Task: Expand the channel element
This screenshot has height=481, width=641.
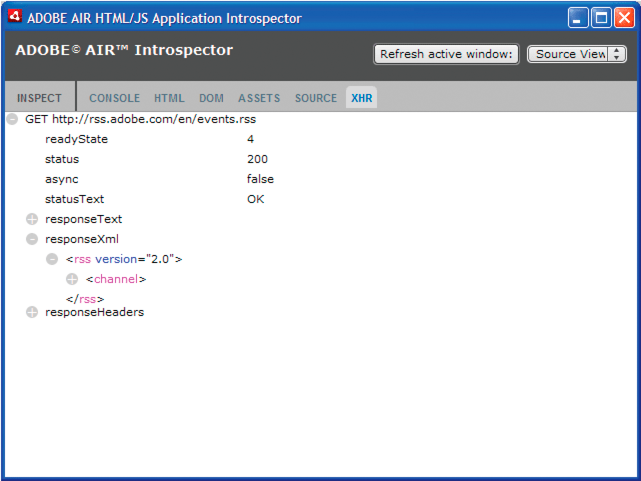Action: pos(72,279)
